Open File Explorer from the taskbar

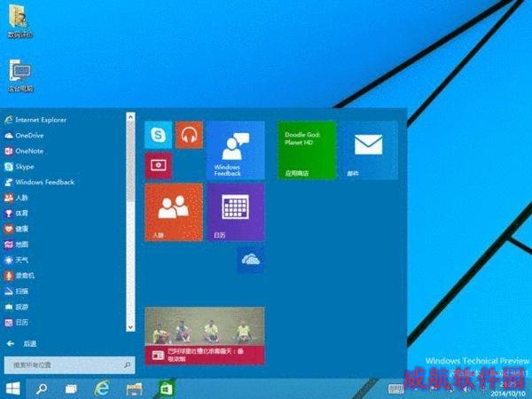(134, 389)
